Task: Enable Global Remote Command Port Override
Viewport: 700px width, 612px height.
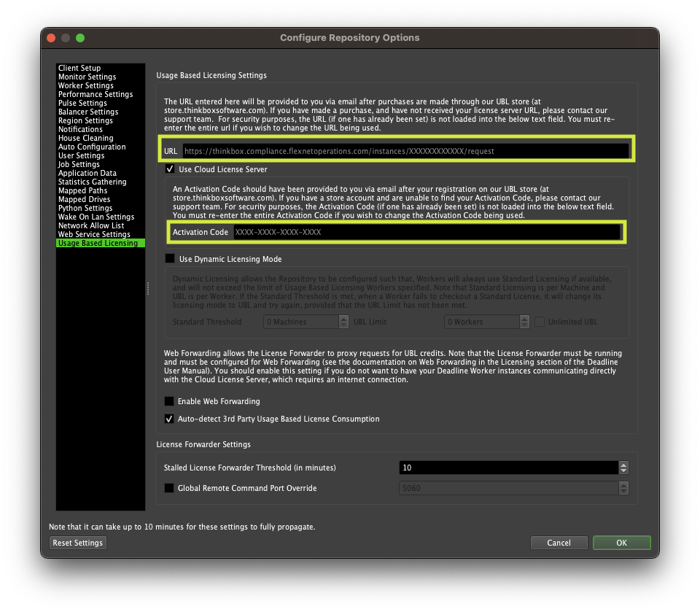Action: 169,488
